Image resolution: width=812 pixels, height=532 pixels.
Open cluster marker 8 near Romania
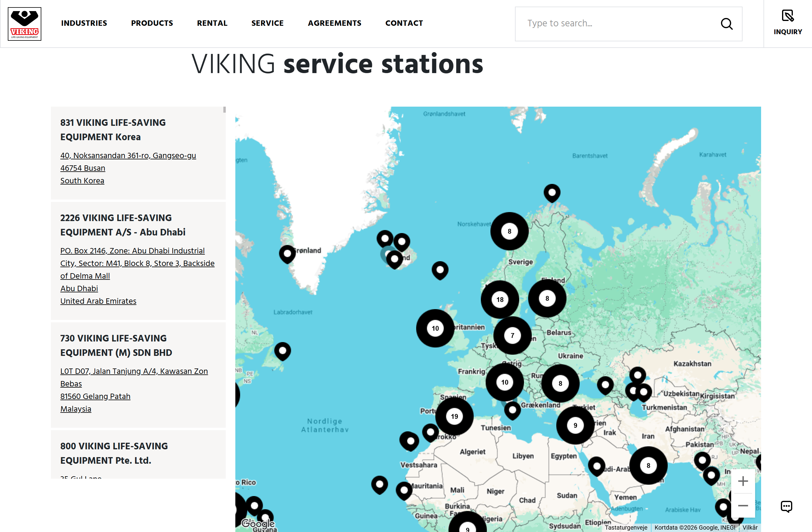(x=560, y=383)
